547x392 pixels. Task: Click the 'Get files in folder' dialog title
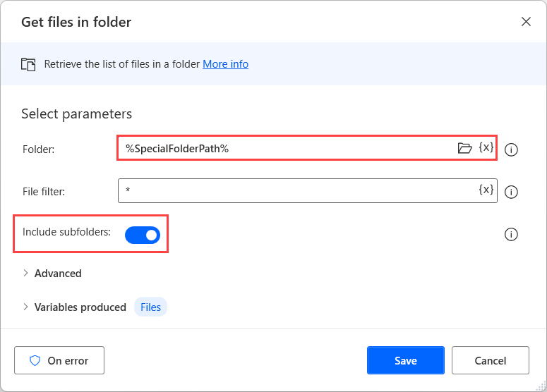(76, 22)
